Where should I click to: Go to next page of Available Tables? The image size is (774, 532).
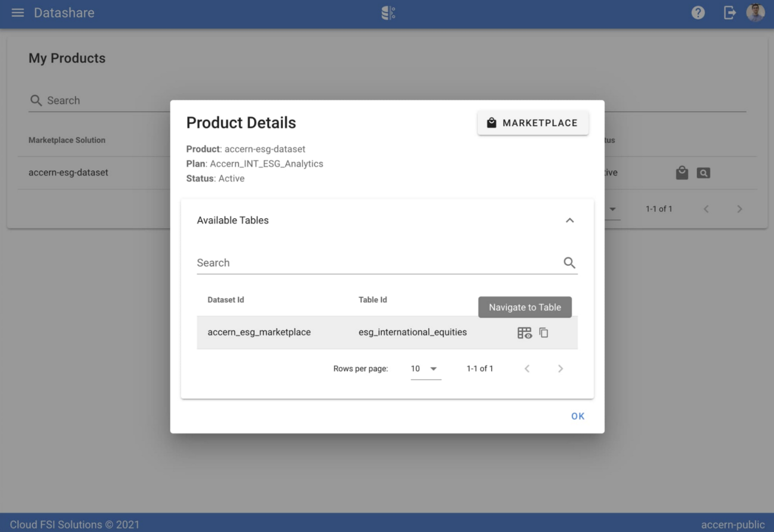point(560,369)
